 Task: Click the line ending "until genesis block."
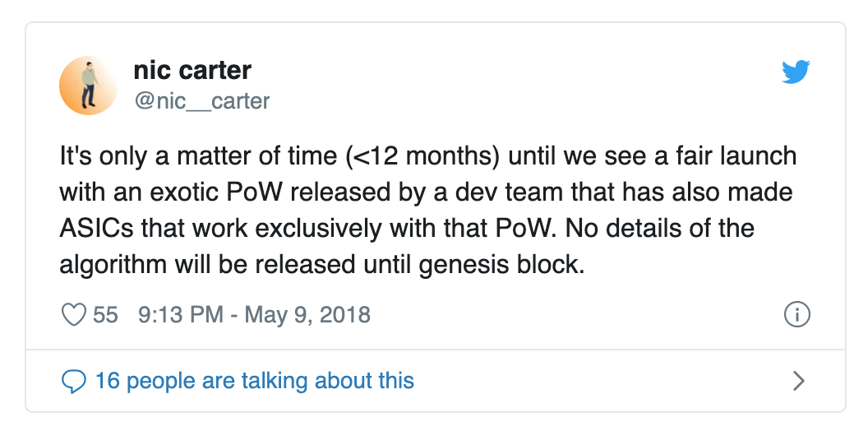(322, 265)
